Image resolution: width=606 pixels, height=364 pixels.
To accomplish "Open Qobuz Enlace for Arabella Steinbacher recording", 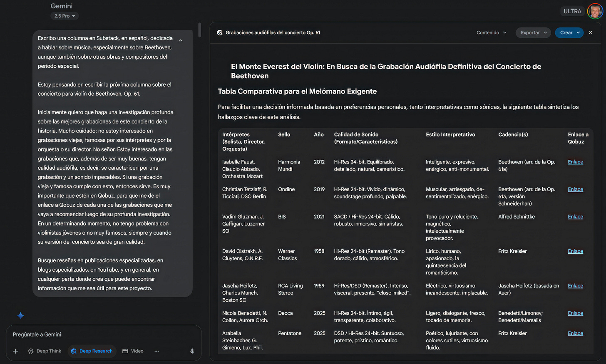I will (x=575, y=333).
